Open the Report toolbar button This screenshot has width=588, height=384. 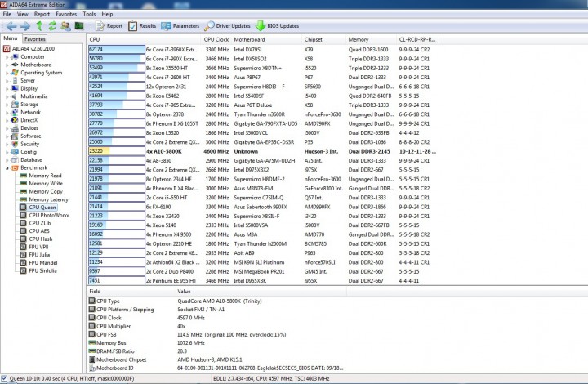point(109,26)
